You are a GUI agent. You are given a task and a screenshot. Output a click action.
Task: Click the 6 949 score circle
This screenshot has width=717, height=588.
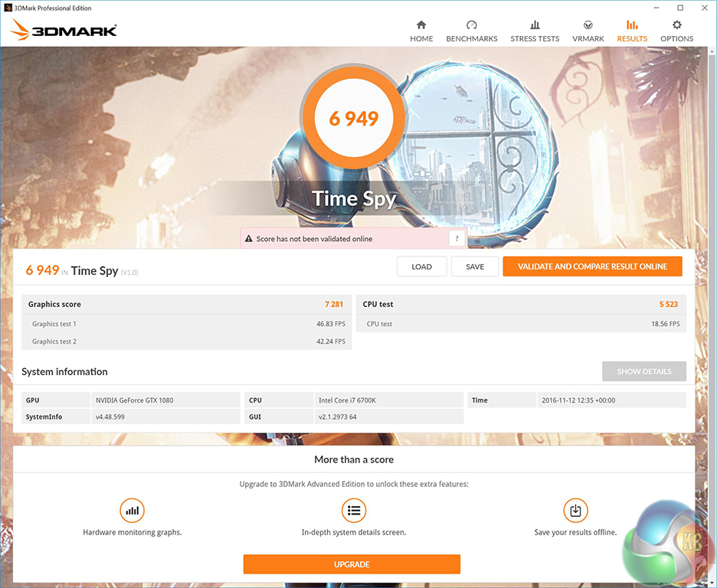[353, 119]
